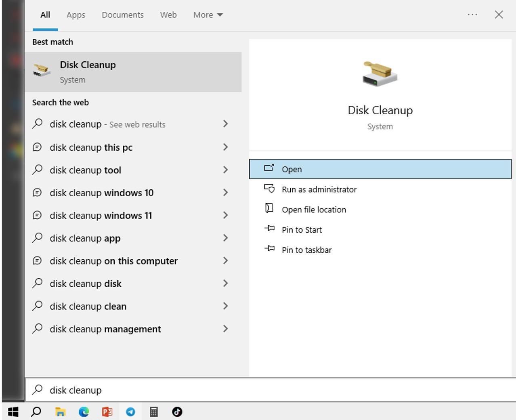Select the Disk Cleanup best match result
Screen dimensions: 516x420
[x=133, y=72]
